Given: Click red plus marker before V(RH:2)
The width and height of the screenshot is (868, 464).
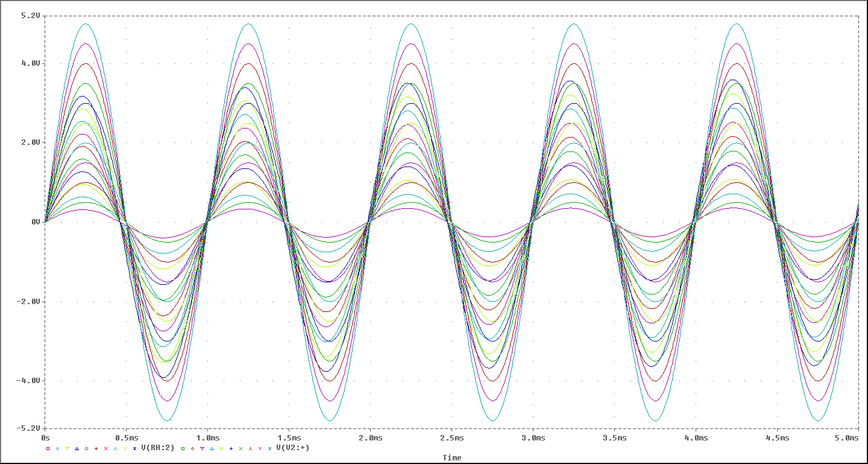Looking at the screenshot, I should point(96,448).
